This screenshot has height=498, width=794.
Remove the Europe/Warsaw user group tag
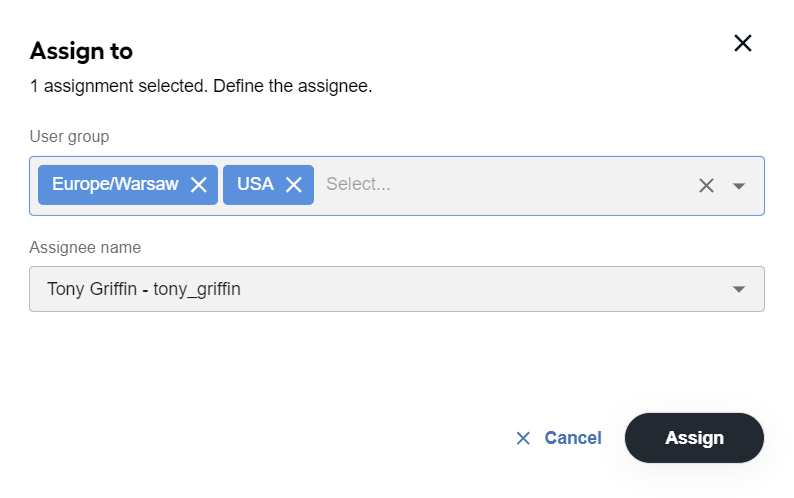[199, 185]
